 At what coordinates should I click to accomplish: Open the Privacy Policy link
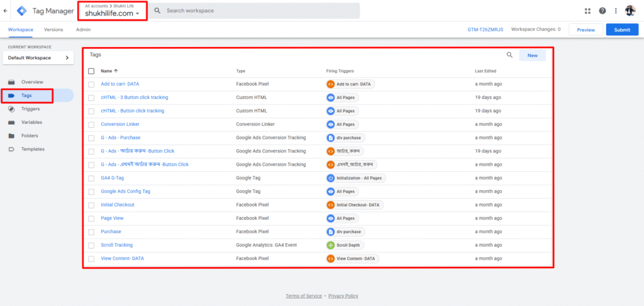point(343,296)
